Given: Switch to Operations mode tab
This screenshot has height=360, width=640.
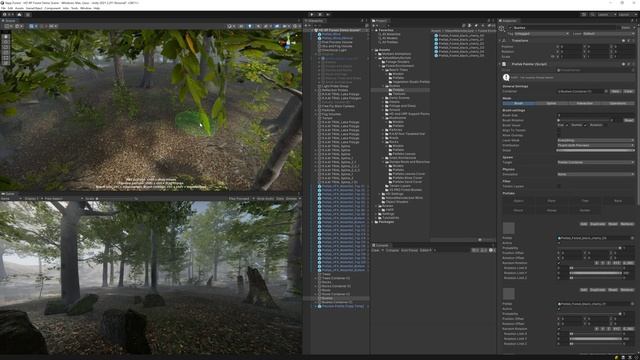Looking at the screenshot, I should pyautogui.click(x=618, y=103).
